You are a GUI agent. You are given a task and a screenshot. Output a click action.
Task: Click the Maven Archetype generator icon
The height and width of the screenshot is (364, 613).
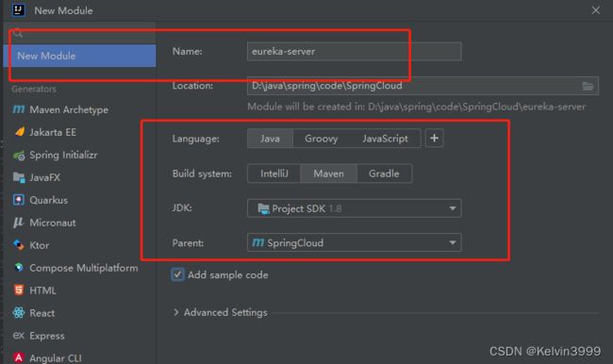pos(18,109)
